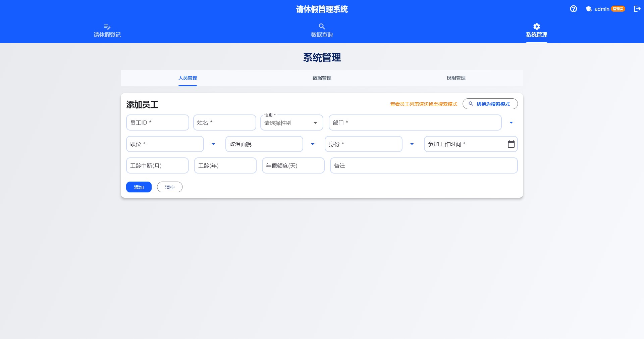Click inside the 员工ID input field
Image resolution: width=644 pixels, height=339 pixels.
(157, 122)
